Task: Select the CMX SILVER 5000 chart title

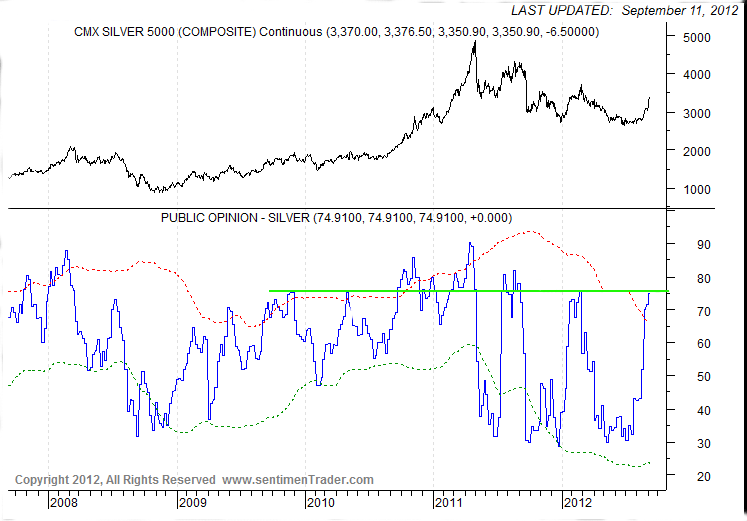Action: (335, 32)
